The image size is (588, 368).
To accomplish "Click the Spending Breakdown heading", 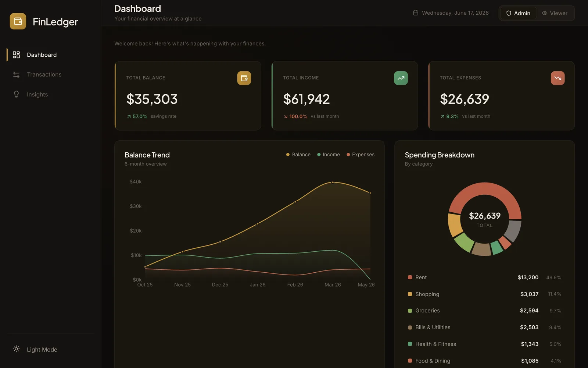I will point(440,155).
